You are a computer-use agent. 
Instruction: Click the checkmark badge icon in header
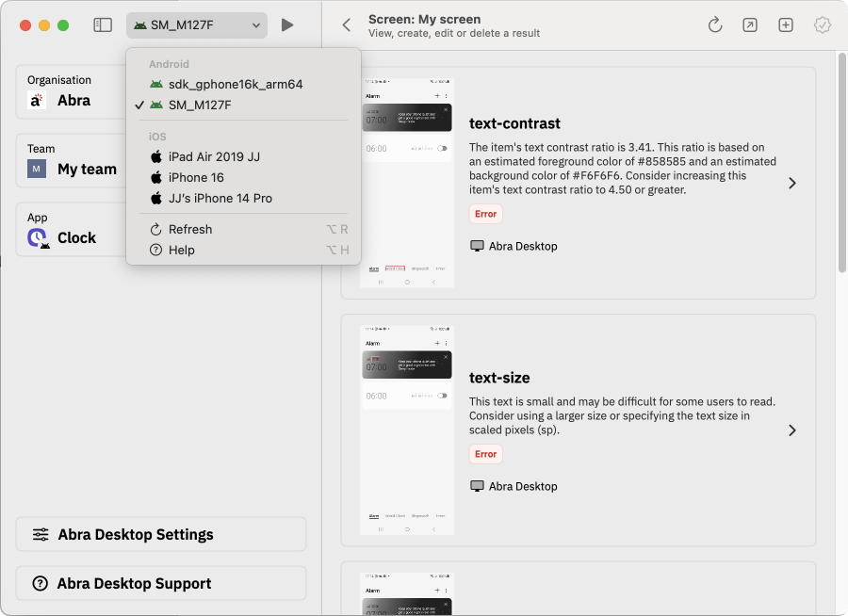coord(822,24)
